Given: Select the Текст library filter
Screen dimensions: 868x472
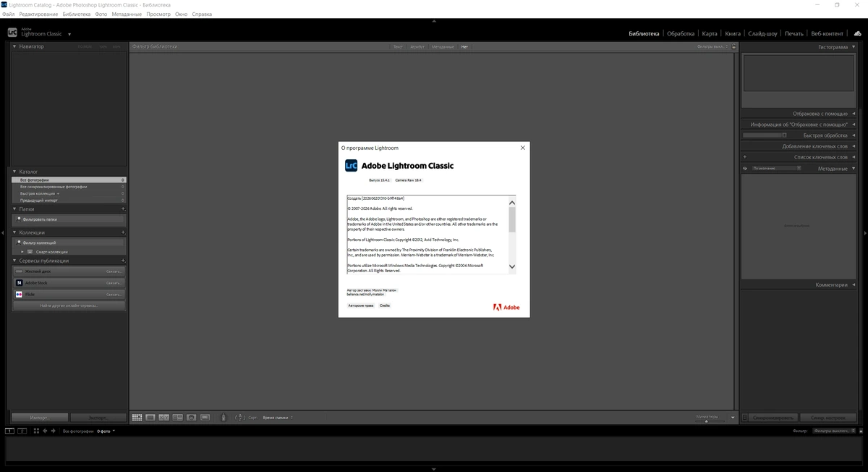Looking at the screenshot, I should (398, 46).
